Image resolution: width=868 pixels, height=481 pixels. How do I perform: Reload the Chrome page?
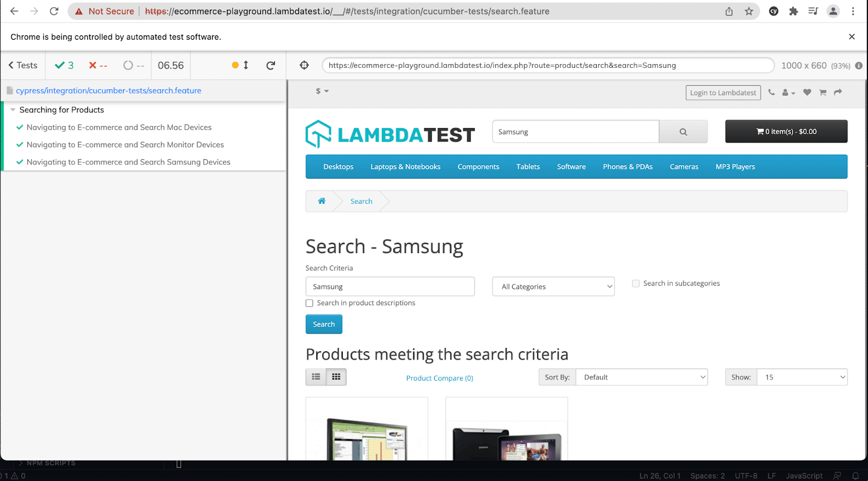[54, 11]
